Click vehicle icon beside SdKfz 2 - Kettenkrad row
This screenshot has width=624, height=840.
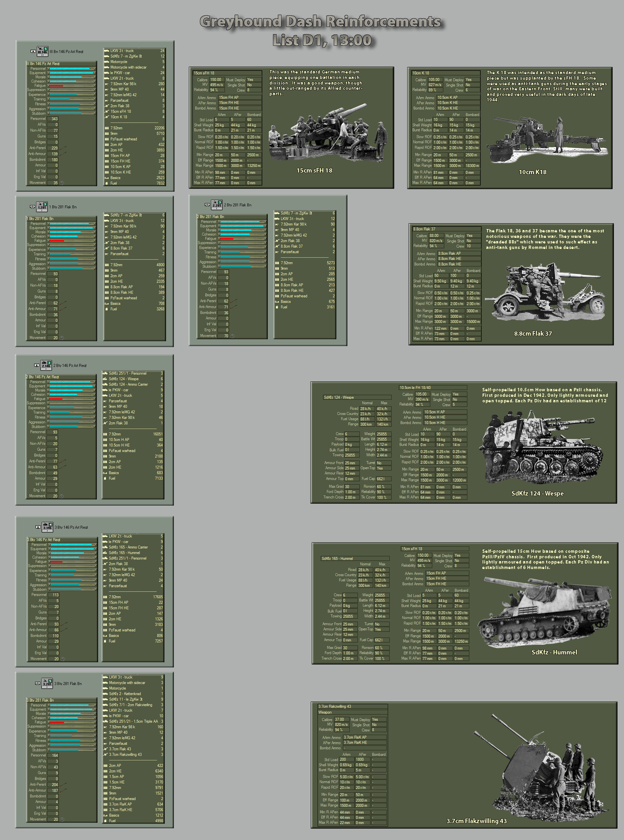pos(106,694)
